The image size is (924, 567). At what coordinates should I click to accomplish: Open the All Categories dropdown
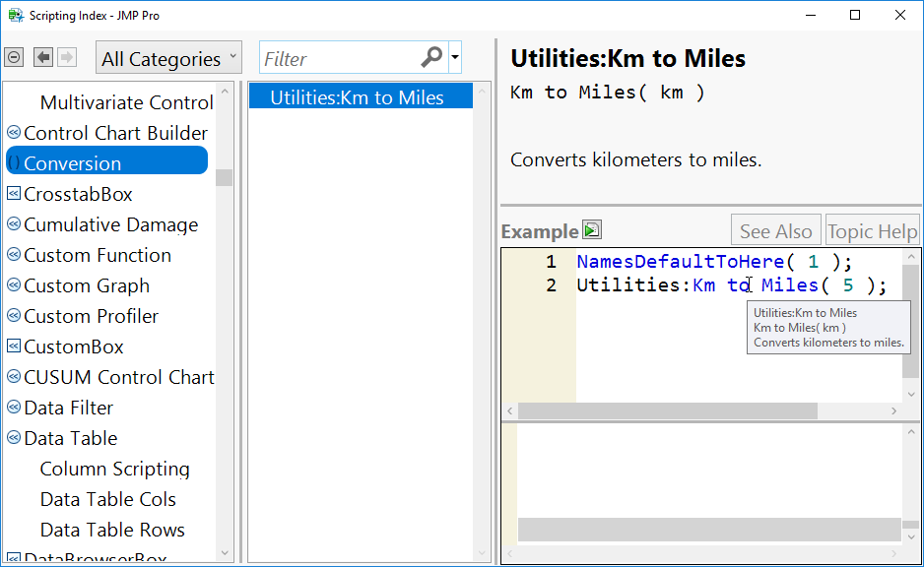pyautogui.click(x=169, y=59)
